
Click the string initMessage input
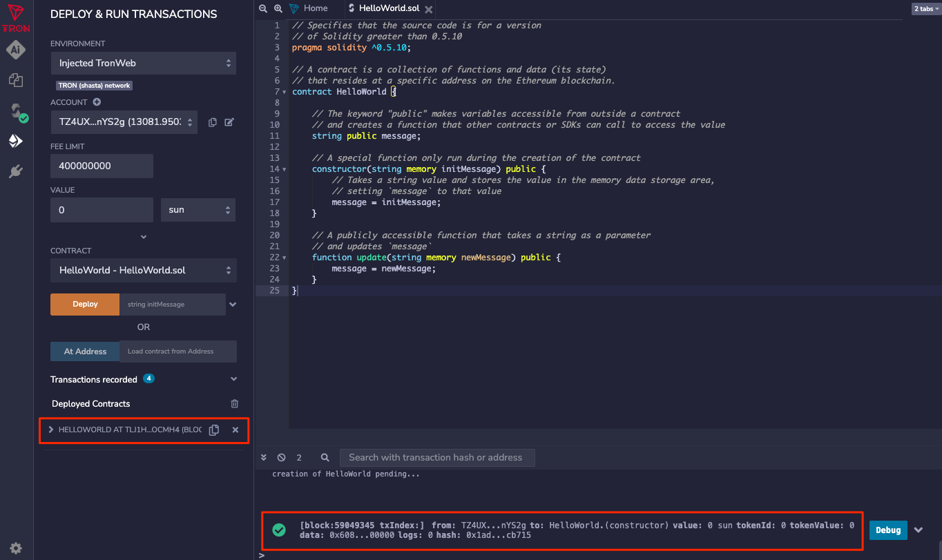coord(173,305)
